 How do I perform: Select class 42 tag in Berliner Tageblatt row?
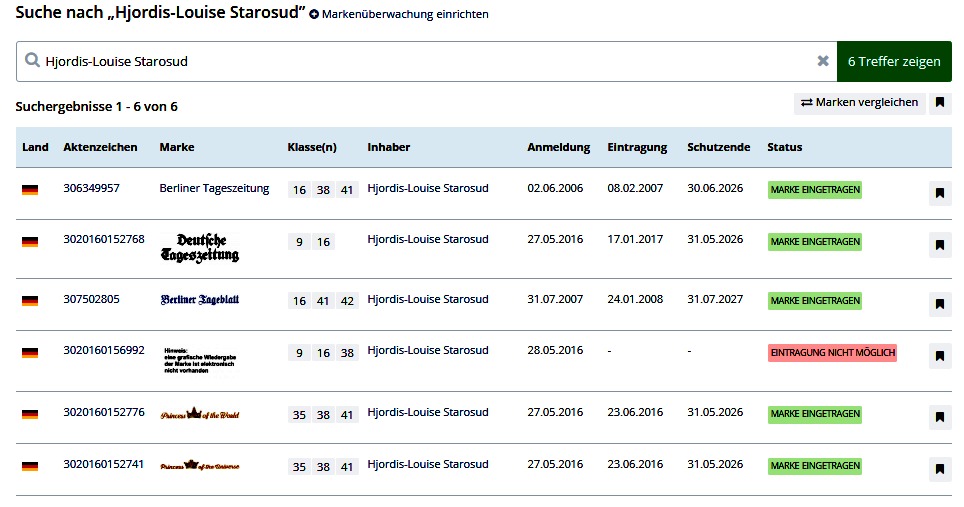[x=346, y=301]
